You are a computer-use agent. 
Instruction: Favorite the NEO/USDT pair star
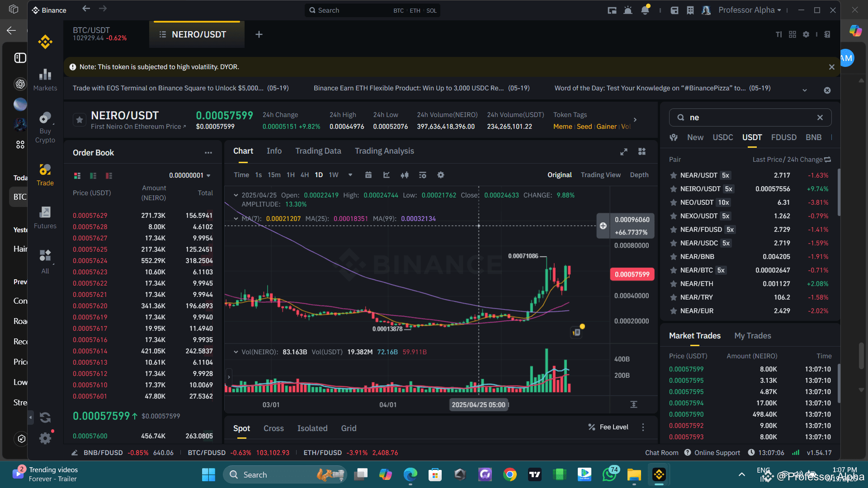pyautogui.click(x=674, y=202)
